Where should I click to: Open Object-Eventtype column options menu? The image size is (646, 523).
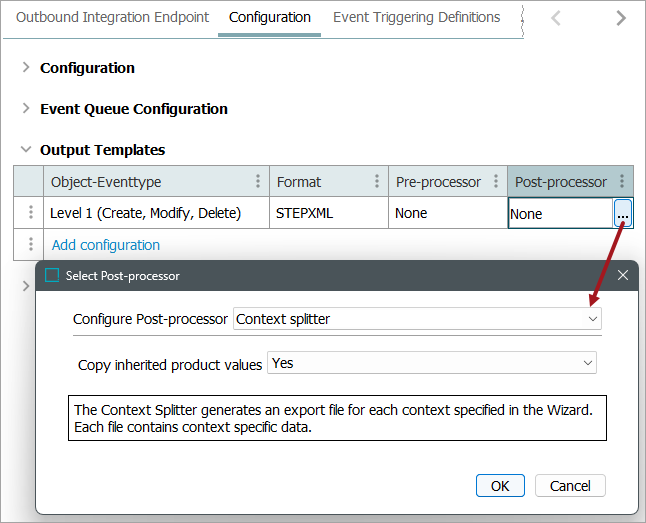click(258, 182)
